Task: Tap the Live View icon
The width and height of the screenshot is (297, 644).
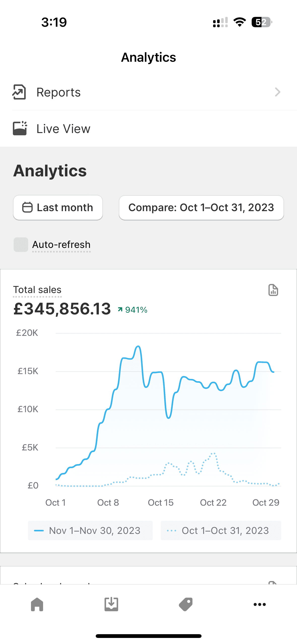Action: tap(20, 128)
